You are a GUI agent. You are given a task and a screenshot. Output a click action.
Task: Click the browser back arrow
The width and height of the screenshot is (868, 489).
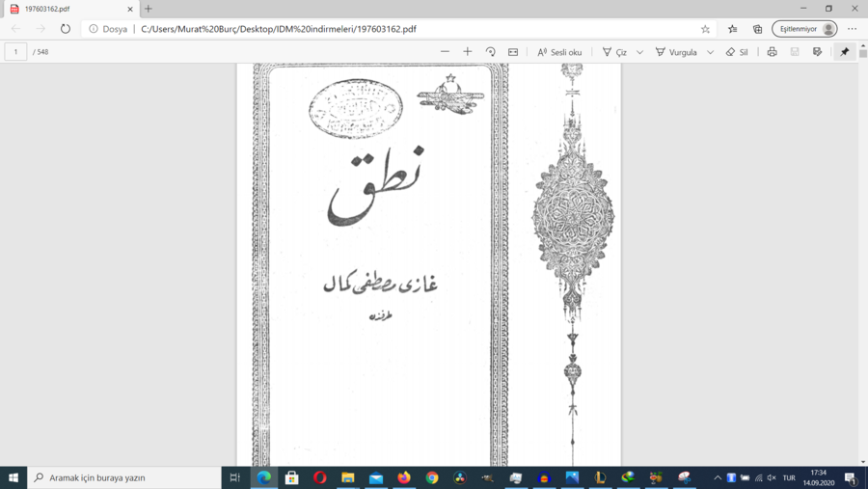pos(16,29)
